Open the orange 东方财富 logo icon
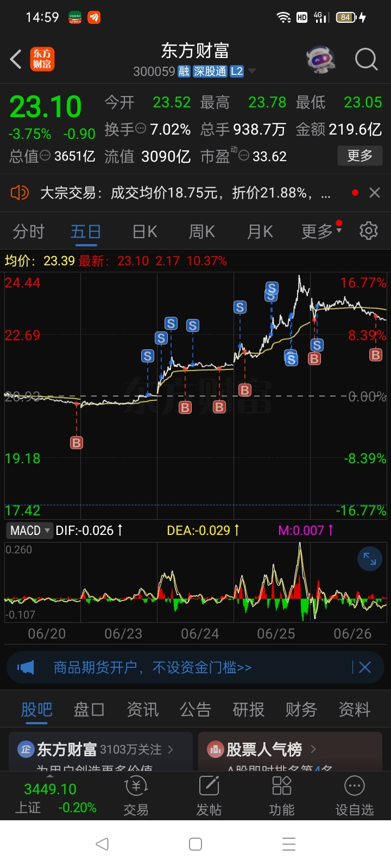Viewport: 391px width, 868px height. [42, 59]
